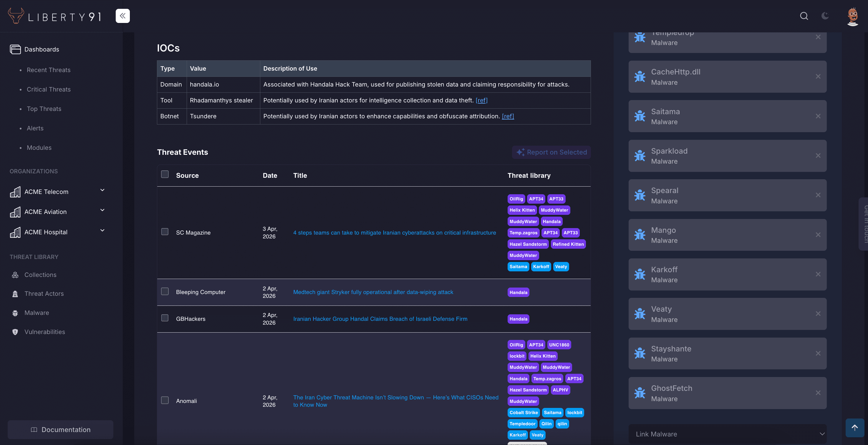Viewport: 868px width, 445px height.
Task: Open the Threat Actors section
Action: coord(44,293)
